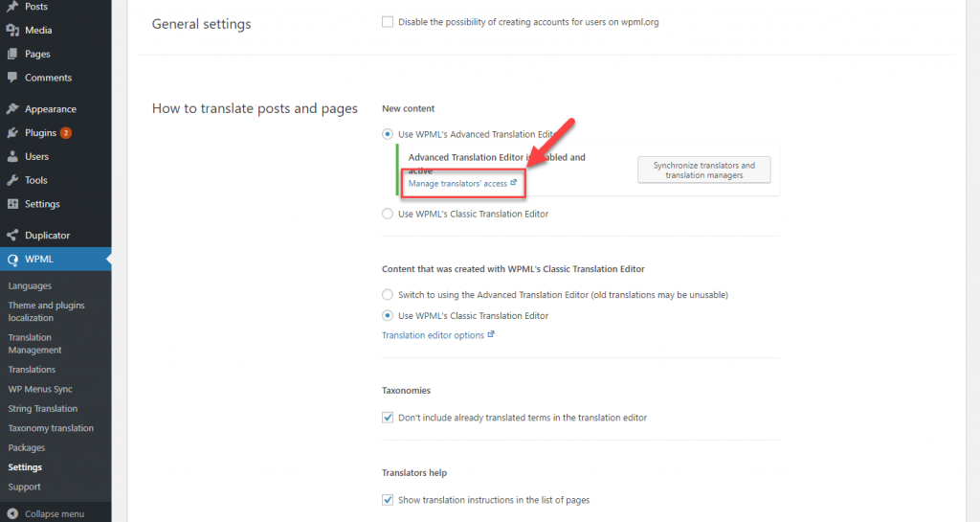The height and width of the screenshot is (522, 980).
Task: Open the Translations submenu
Action: pos(32,370)
